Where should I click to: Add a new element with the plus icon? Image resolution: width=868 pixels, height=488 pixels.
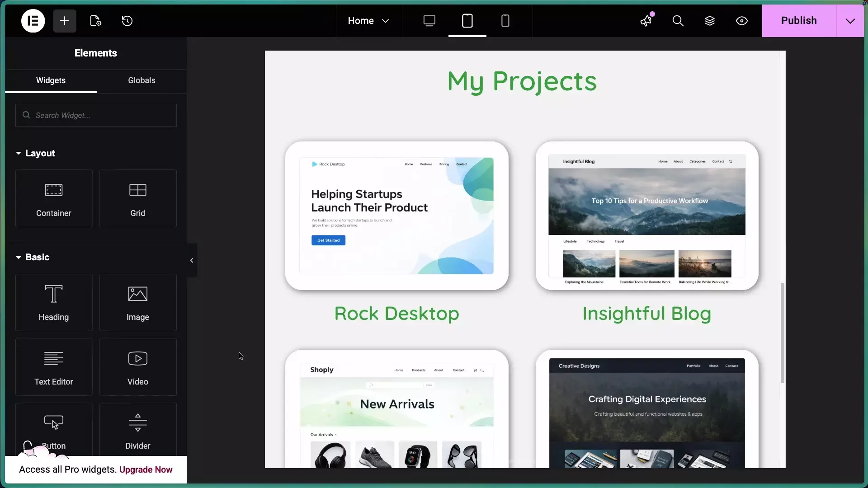click(65, 21)
